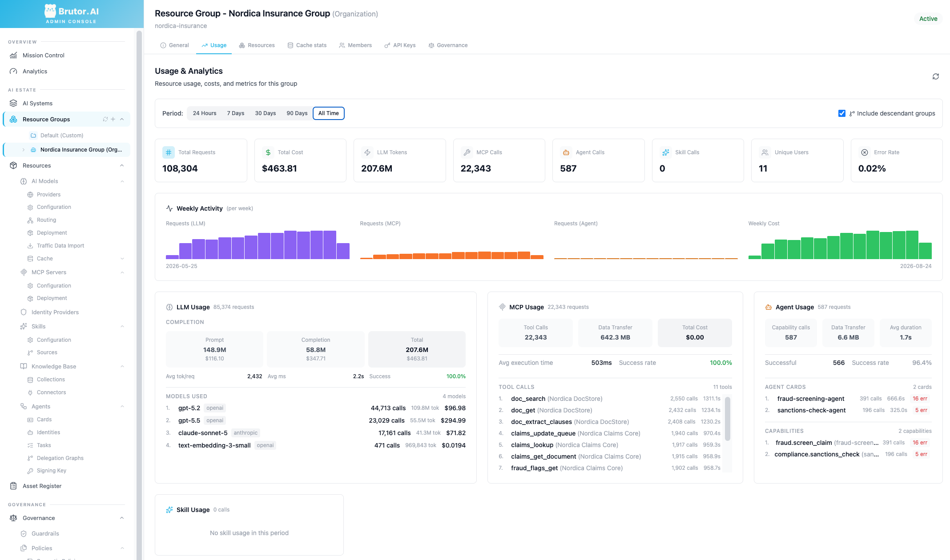Click the refresh icon on Resource Groups row

pos(105,119)
